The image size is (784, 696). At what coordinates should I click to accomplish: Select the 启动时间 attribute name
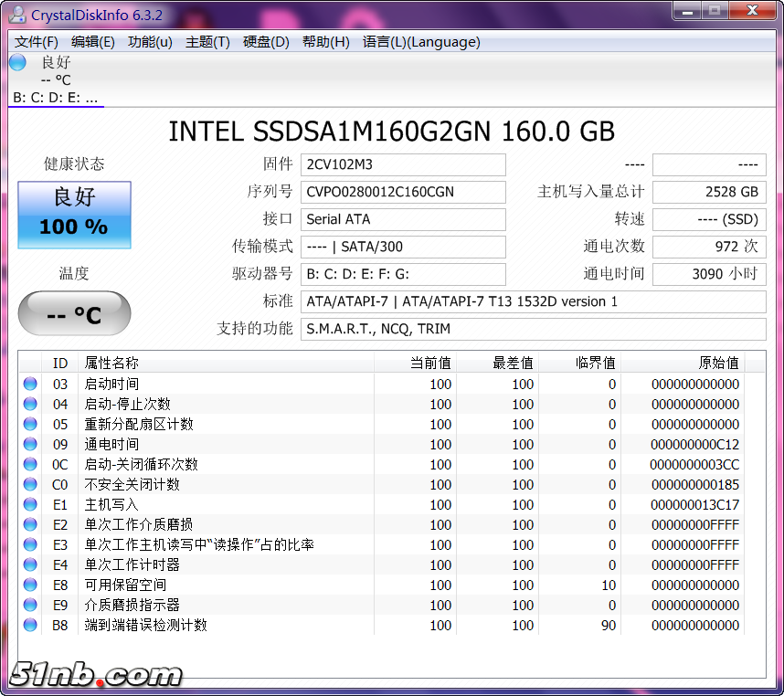coord(111,384)
